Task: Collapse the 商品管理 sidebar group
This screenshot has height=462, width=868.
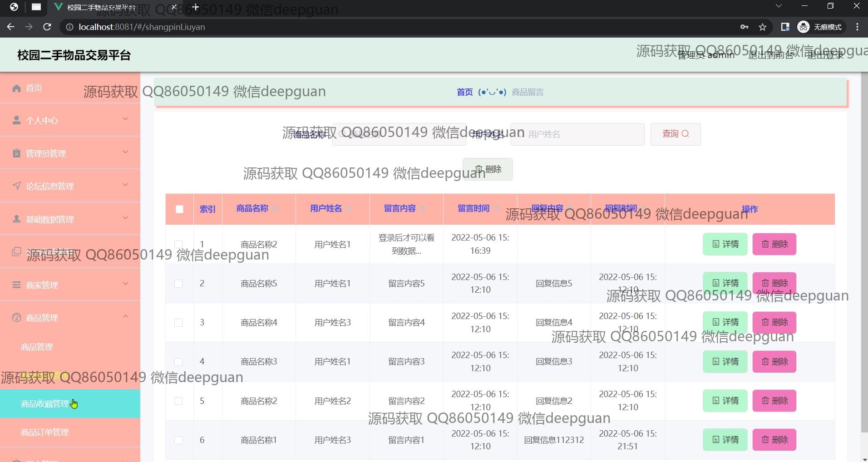Action: [70, 318]
